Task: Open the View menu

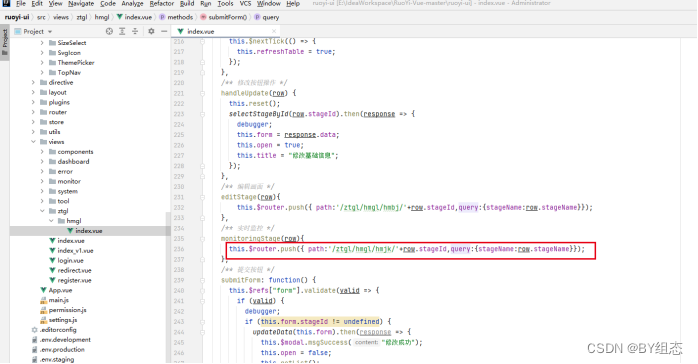Action: 55,4
